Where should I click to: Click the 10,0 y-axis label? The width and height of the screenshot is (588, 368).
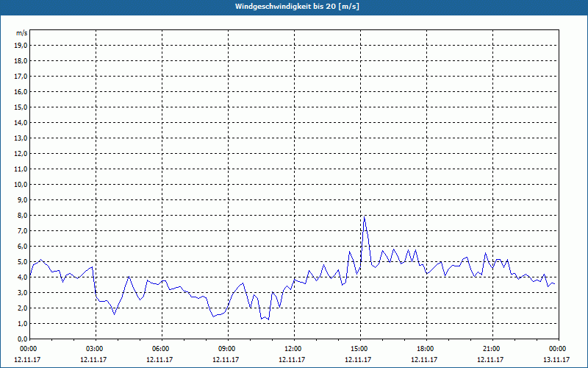pos(21,185)
